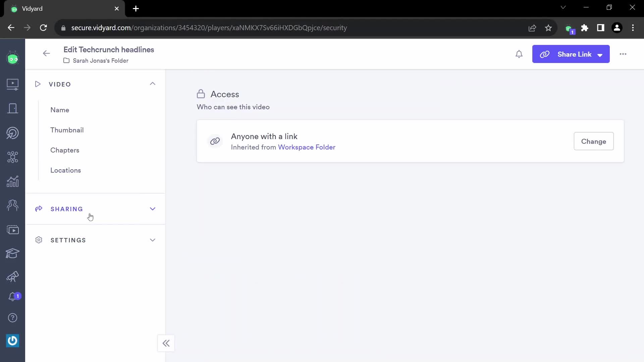Click the Share Link dropdown arrow

tap(600, 54)
